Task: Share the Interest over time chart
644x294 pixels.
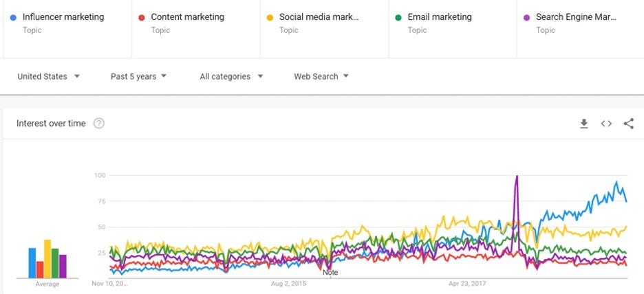Action: click(628, 124)
